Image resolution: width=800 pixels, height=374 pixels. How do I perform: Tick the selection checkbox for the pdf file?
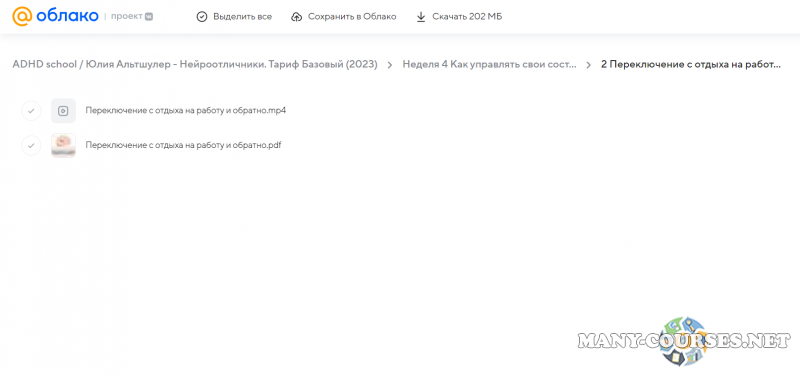pyautogui.click(x=31, y=146)
